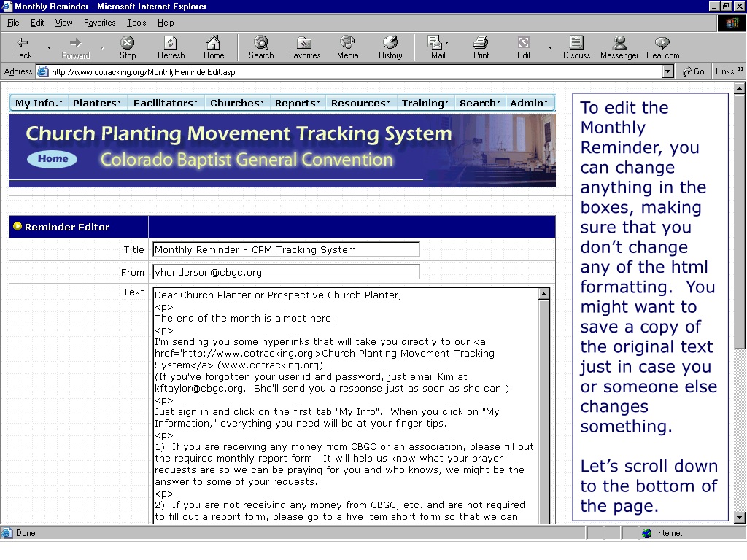Click inside the reminder Text area
Image resolution: width=747 pixels, height=560 pixels.
[x=346, y=405]
